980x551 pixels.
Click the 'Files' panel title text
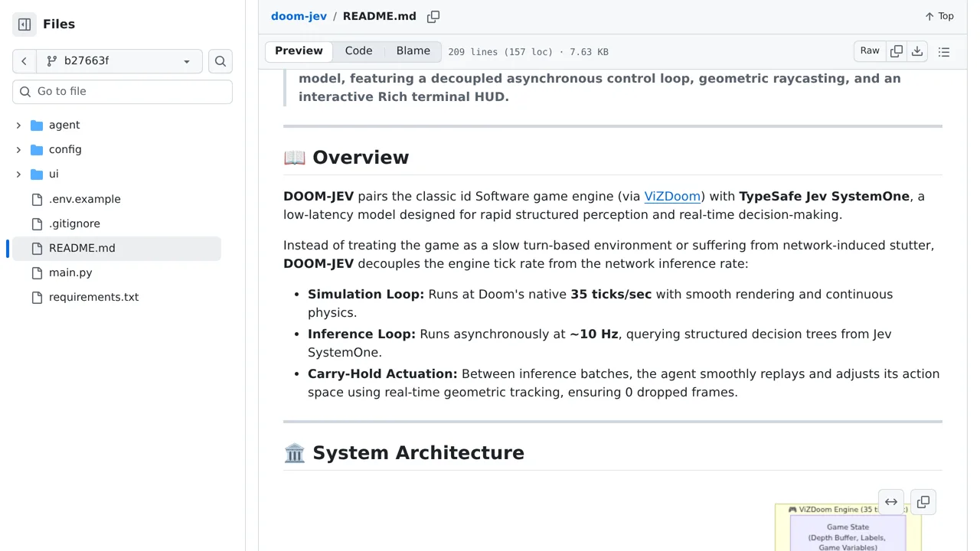click(x=59, y=24)
